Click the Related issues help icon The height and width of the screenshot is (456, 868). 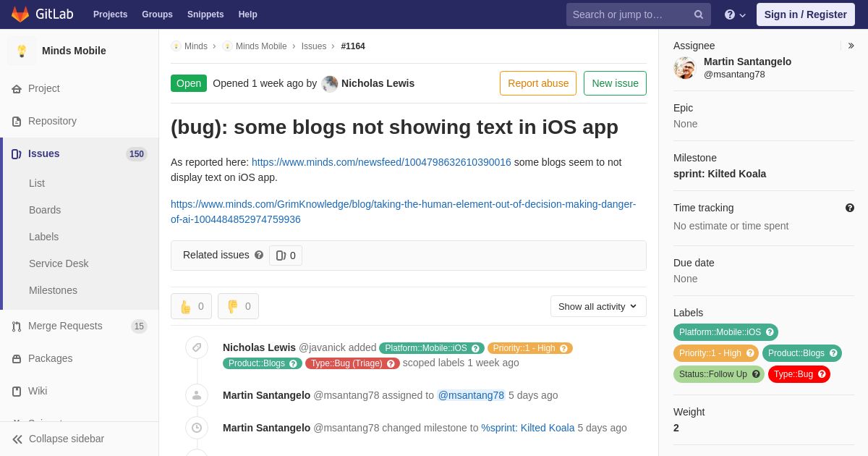(x=259, y=255)
